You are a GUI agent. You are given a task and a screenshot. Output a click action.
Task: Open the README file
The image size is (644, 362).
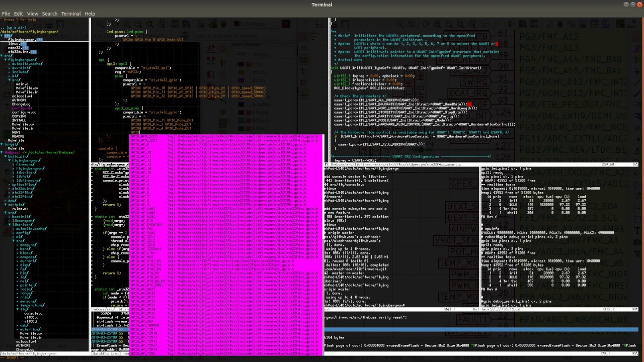(x=18, y=136)
